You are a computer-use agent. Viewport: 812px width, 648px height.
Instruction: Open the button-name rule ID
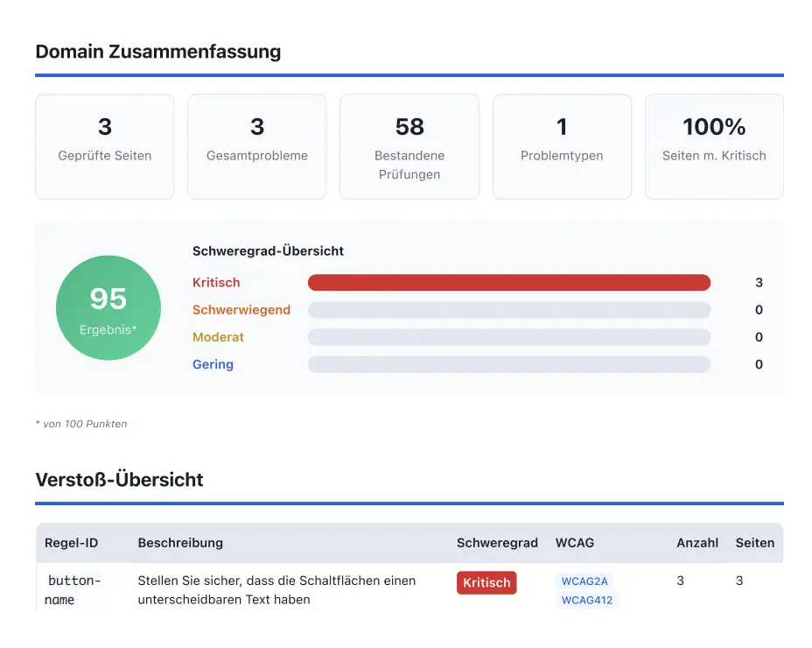click(x=73, y=590)
